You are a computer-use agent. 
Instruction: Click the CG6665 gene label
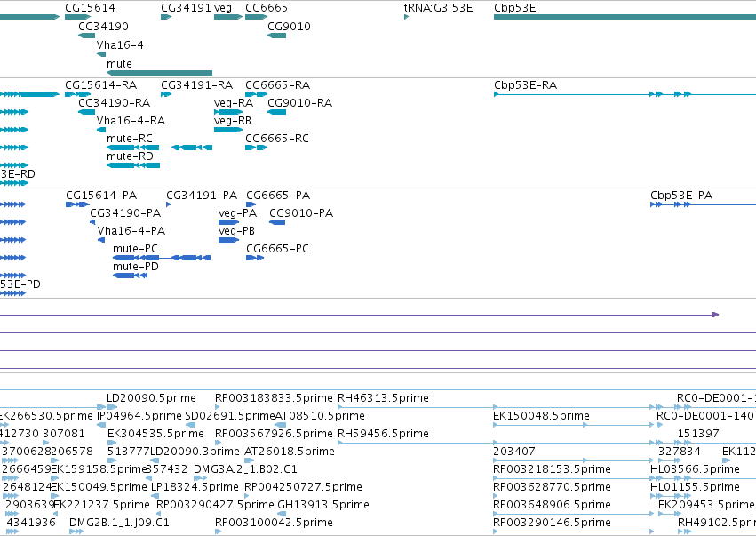[267, 8]
